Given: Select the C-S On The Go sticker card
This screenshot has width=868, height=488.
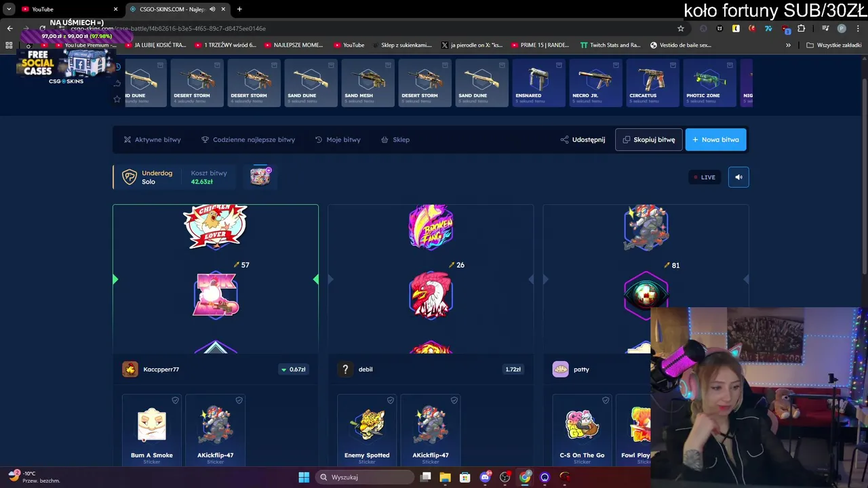Looking at the screenshot, I should tap(582, 430).
